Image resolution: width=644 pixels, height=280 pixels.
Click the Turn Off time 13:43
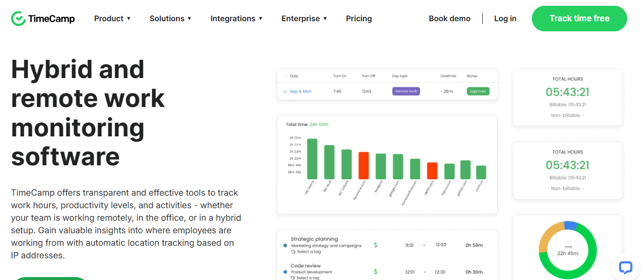tap(368, 91)
